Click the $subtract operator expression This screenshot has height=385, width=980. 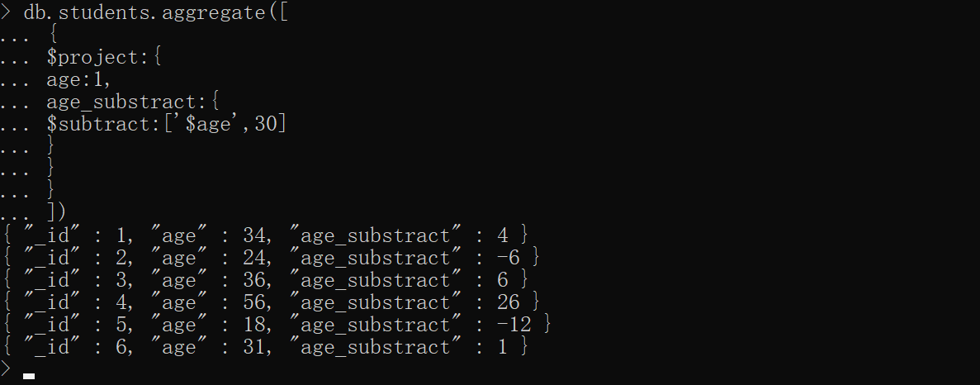coord(166,124)
